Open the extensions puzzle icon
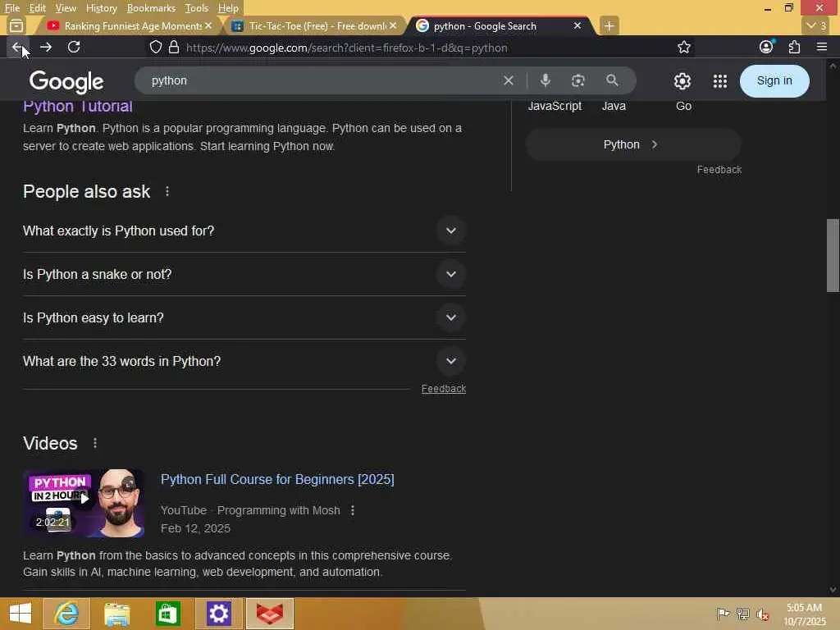The image size is (840, 630). pyautogui.click(x=794, y=47)
